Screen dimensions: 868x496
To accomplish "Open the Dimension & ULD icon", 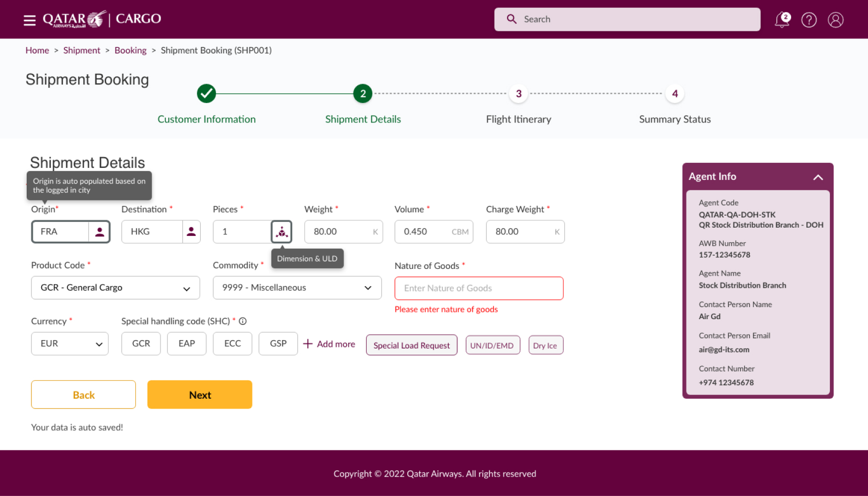I will (x=282, y=232).
